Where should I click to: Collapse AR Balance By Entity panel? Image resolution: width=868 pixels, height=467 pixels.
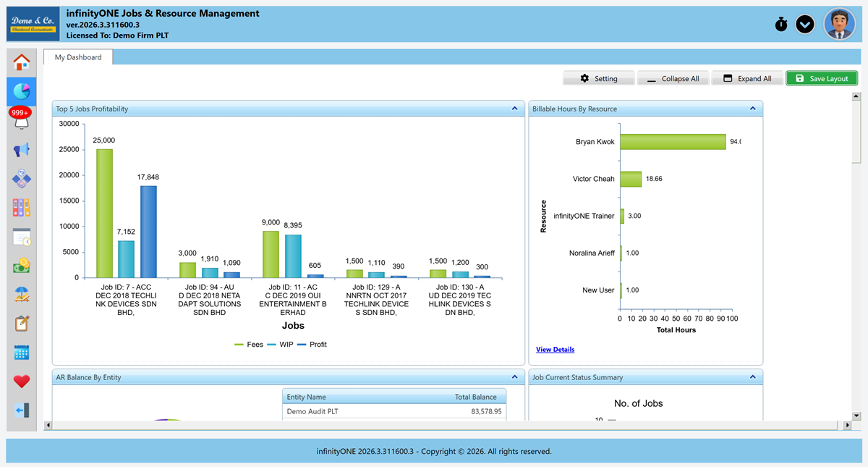pos(514,377)
